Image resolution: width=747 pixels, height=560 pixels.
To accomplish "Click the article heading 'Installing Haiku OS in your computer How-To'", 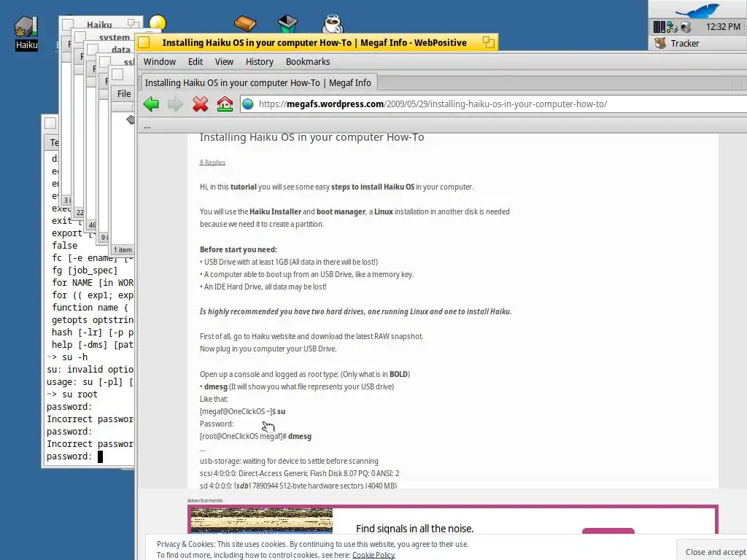I will click(x=311, y=137).
